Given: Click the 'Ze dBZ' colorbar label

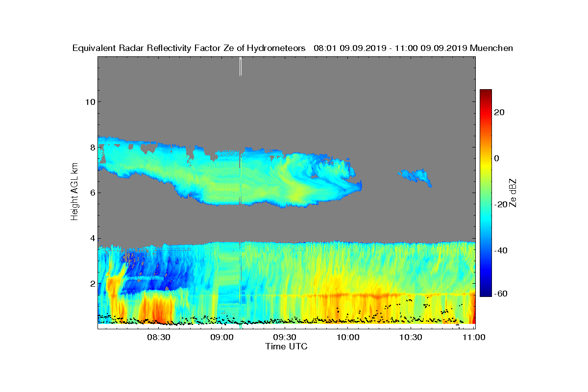Looking at the screenshot, I should click(514, 193).
